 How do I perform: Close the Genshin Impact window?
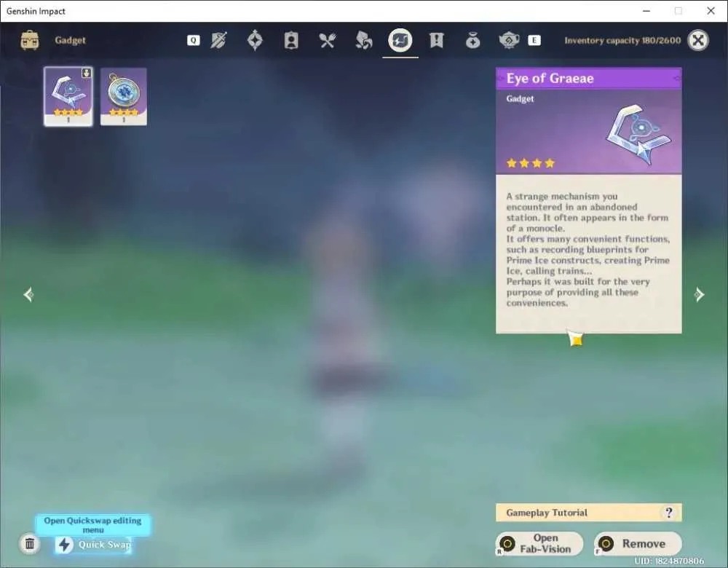point(711,11)
